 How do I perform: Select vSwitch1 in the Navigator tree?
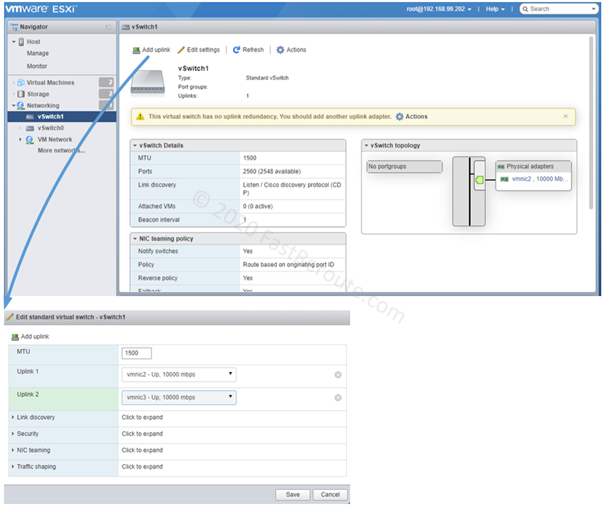click(x=50, y=116)
